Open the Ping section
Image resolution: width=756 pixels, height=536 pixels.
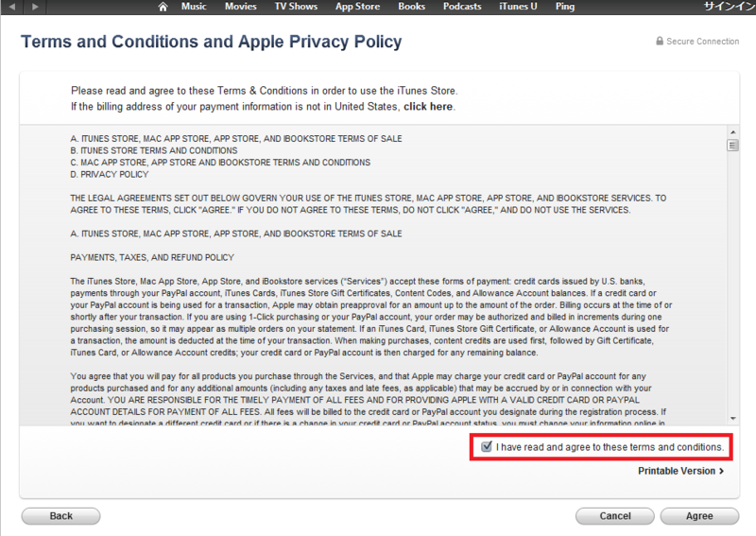(565, 7)
